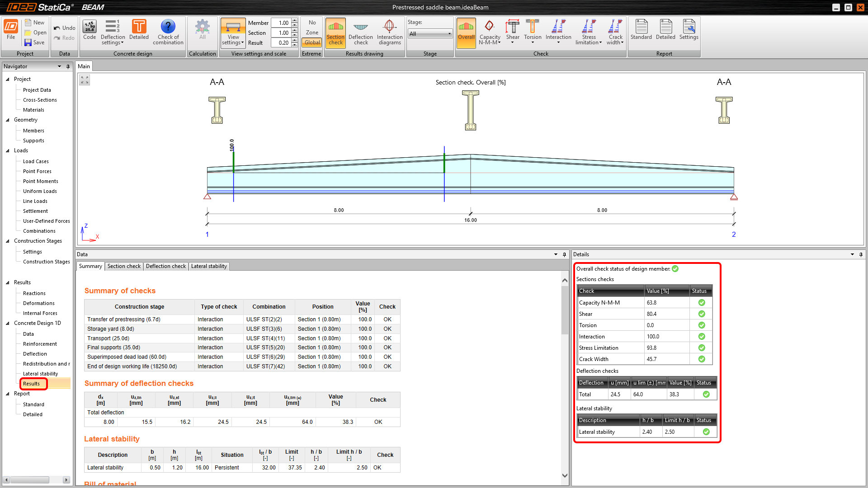Viewport: 868px width, 488px height.
Task: Collapse the Loads tree node
Action: click(x=8, y=150)
